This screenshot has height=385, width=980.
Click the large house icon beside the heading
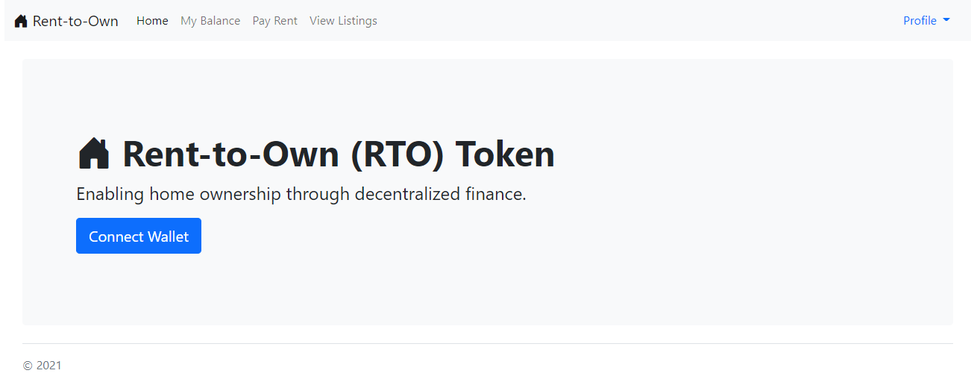[94, 154]
